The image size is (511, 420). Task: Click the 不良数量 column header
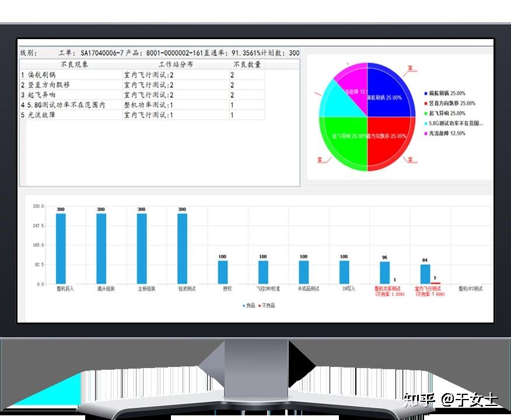[247, 65]
